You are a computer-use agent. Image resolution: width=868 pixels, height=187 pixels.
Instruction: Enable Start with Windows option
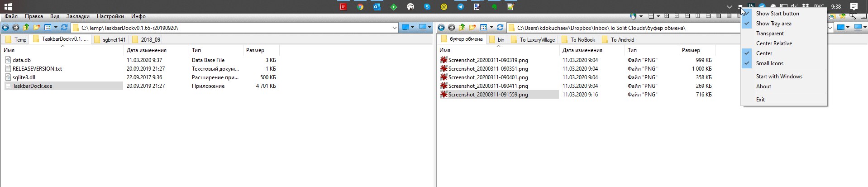[x=784, y=77]
